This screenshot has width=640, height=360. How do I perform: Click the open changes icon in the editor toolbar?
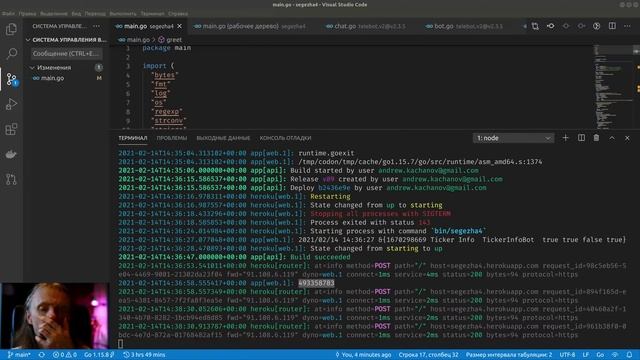(535, 26)
